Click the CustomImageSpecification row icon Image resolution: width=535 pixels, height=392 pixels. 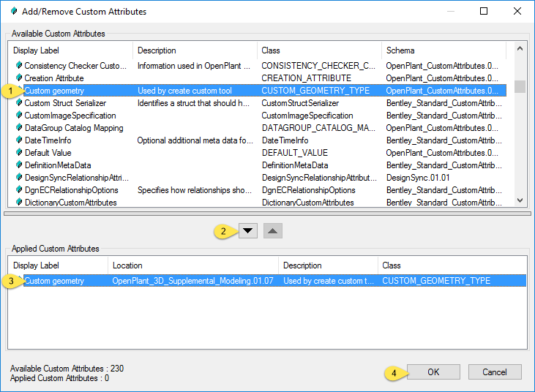(x=18, y=116)
